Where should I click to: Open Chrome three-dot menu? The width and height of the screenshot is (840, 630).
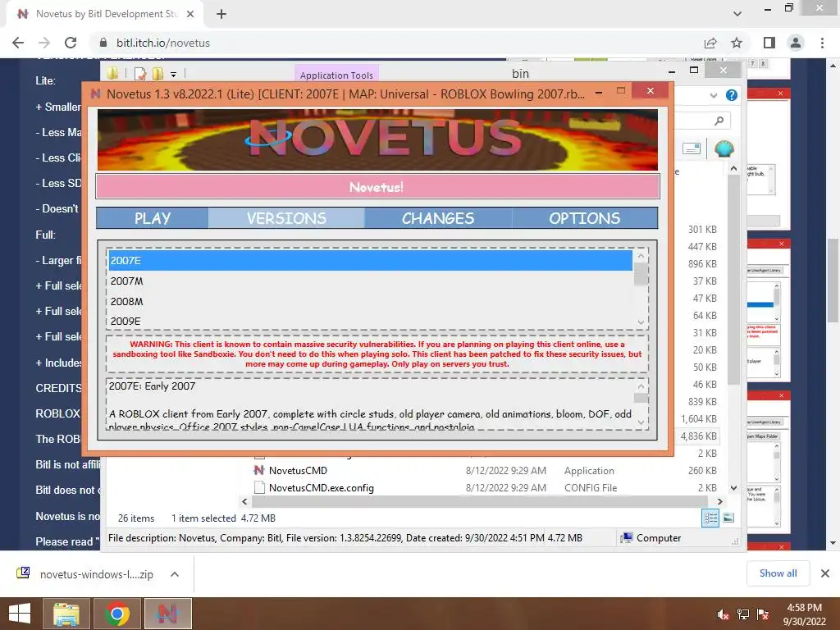click(822, 43)
